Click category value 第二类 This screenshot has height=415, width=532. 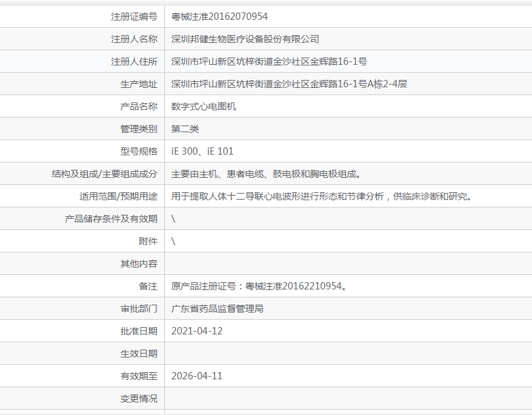pyautogui.click(x=185, y=129)
